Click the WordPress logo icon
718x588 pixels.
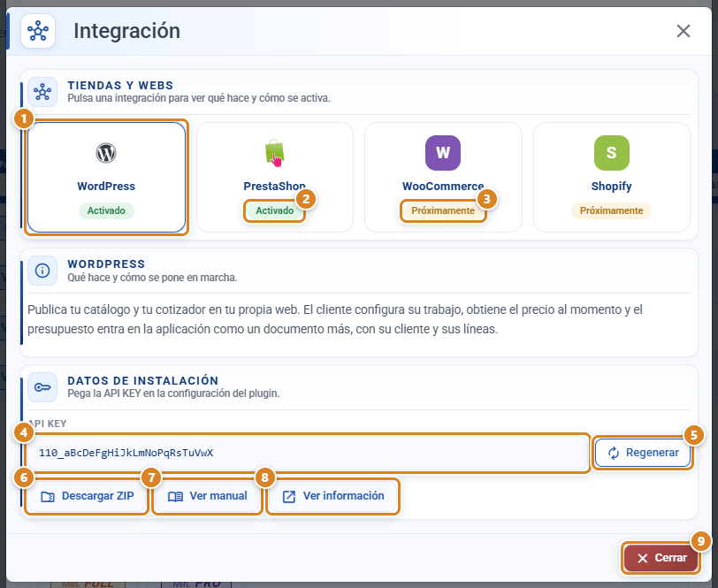click(106, 153)
